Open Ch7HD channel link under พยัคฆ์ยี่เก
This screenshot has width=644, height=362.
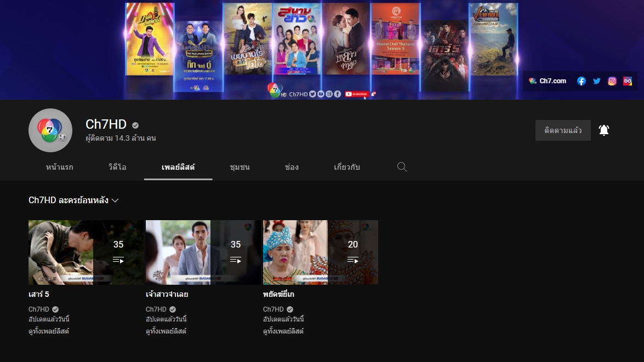click(273, 309)
